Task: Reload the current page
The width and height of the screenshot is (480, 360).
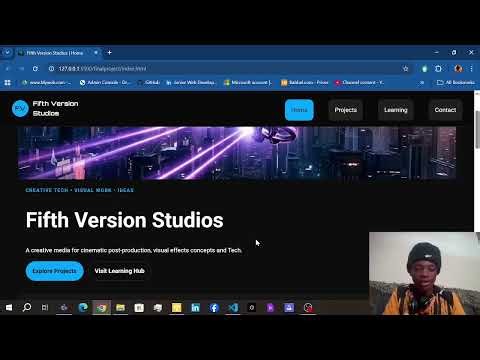Action: [35, 69]
